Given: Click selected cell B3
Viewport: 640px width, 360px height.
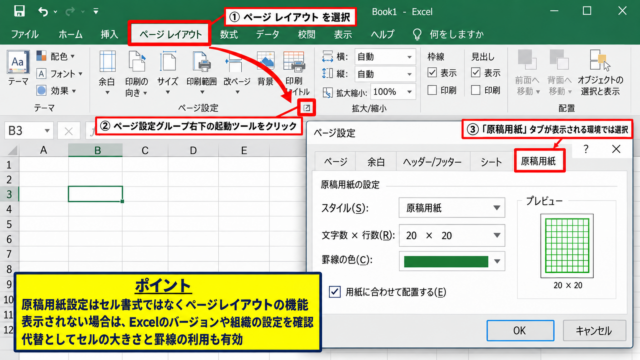Looking at the screenshot, I should coord(95,194).
